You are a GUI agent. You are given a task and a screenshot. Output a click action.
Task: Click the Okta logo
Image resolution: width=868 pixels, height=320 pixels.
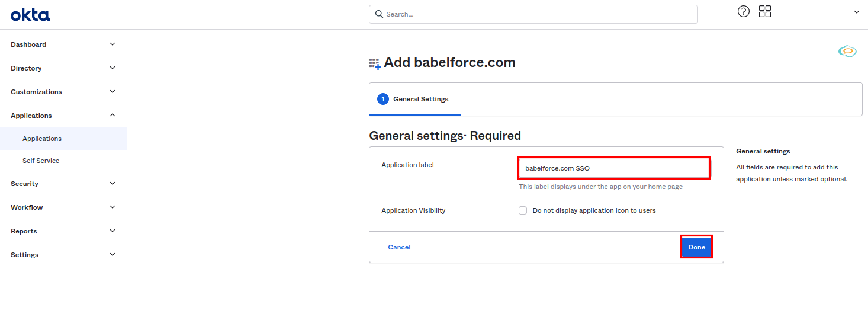point(30,14)
